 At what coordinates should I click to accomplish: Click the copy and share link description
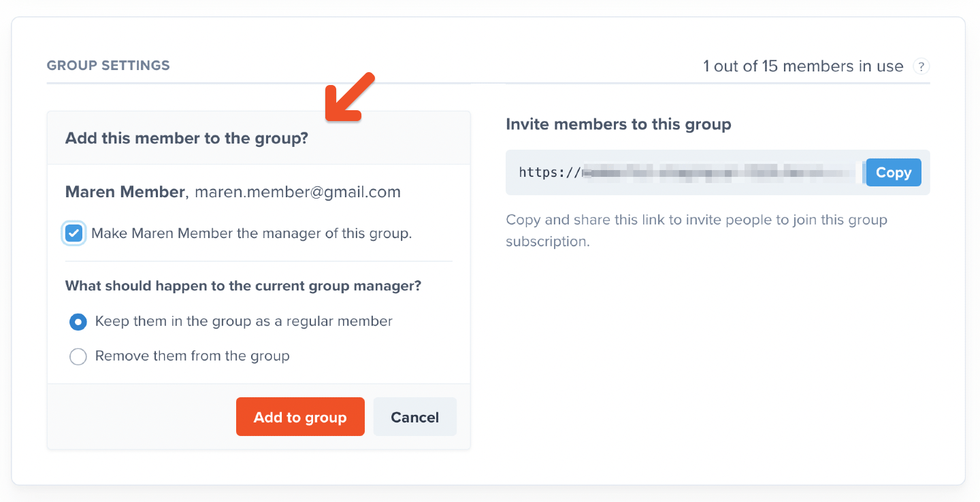coord(697,231)
